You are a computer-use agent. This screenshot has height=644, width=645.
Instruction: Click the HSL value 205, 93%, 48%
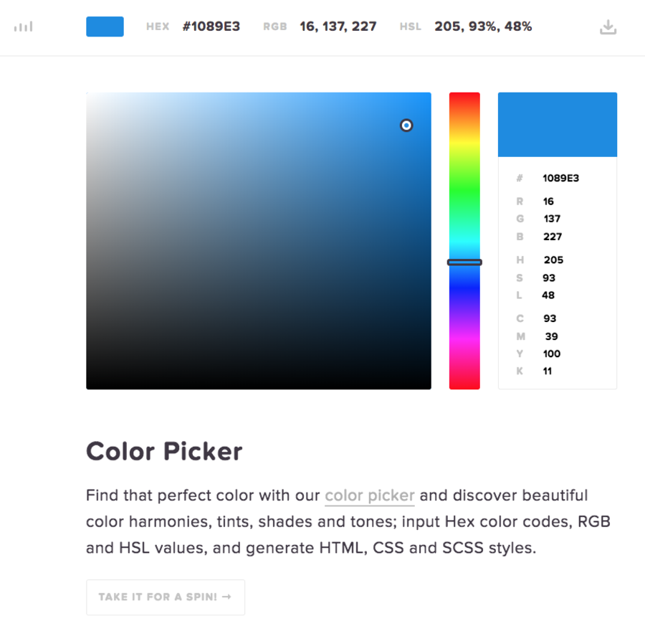(483, 27)
